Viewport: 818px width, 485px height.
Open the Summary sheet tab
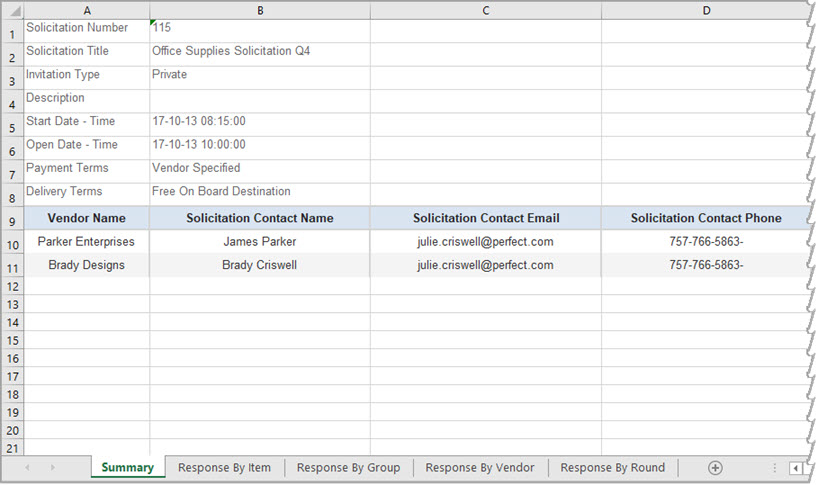coord(128,467)
